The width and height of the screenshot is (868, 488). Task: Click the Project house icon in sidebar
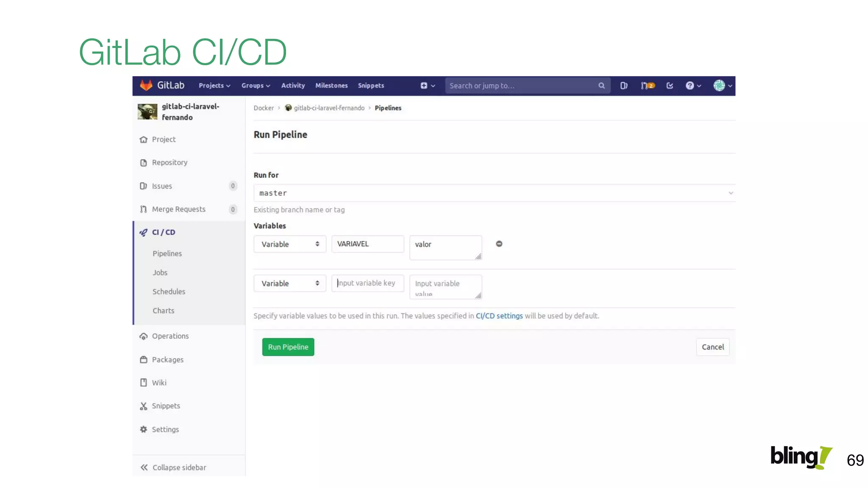click(x=143, y=139)
